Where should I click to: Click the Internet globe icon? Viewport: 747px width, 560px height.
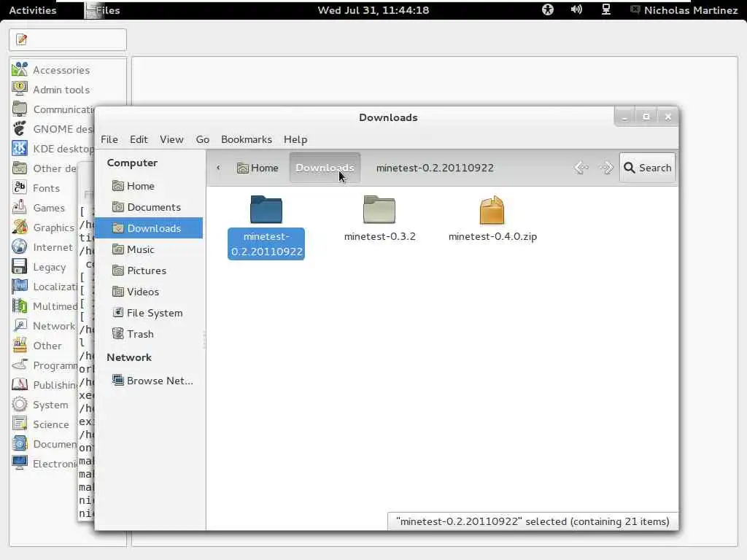(20, 246)
